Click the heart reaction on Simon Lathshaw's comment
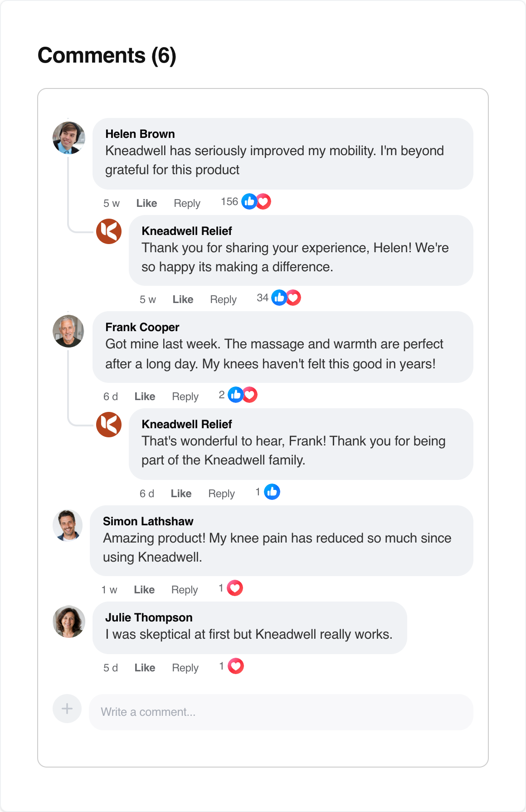 tap(235, 588)
